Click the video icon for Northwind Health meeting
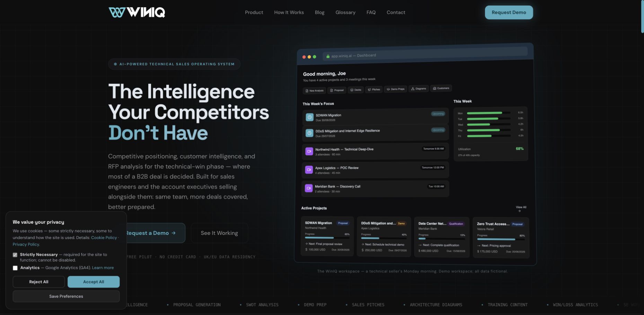The width and height of the screenshot is (644, 315). (309, 152)
